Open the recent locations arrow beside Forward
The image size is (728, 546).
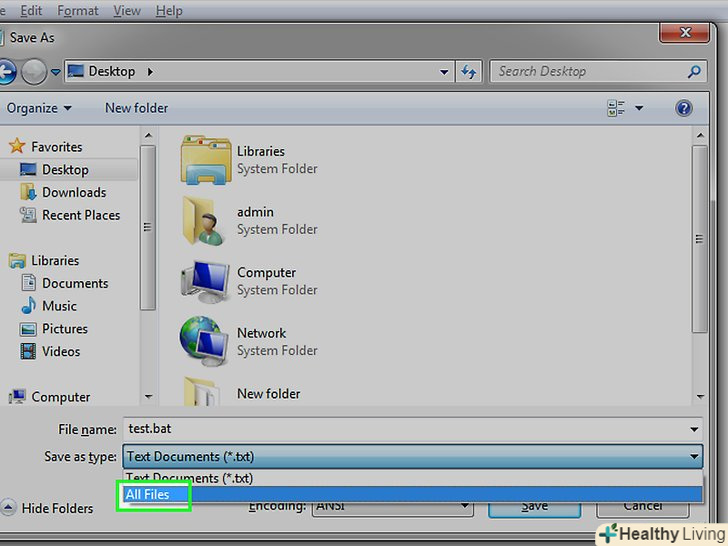[56, 72]
